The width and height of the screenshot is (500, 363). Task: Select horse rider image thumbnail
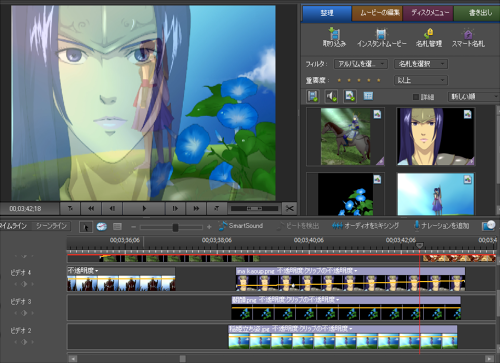tap(345, 137)
